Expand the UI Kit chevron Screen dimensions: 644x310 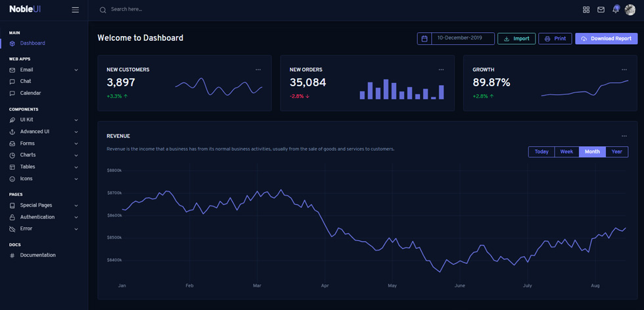point(76,120)
